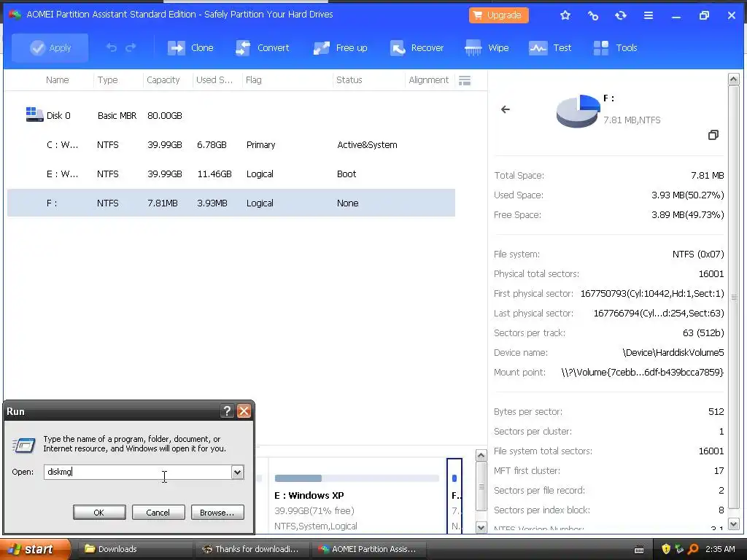747x560 pixels.
Task: Click Cancel in the Run dialog
Action: 158,513
